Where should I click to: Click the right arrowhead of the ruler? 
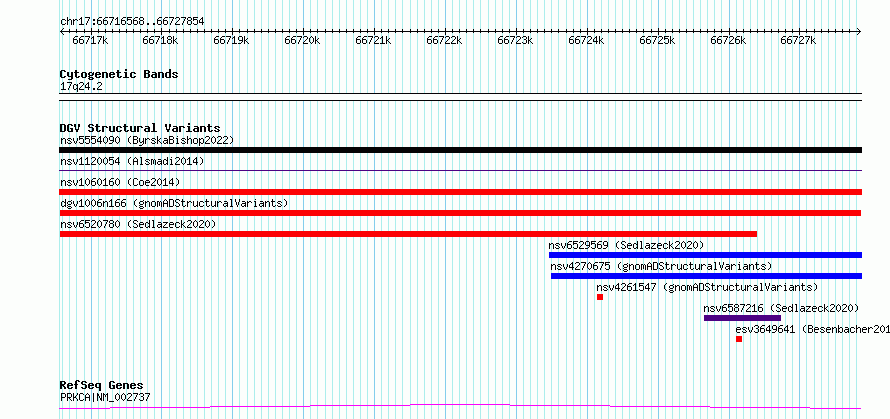pos(859,32)
